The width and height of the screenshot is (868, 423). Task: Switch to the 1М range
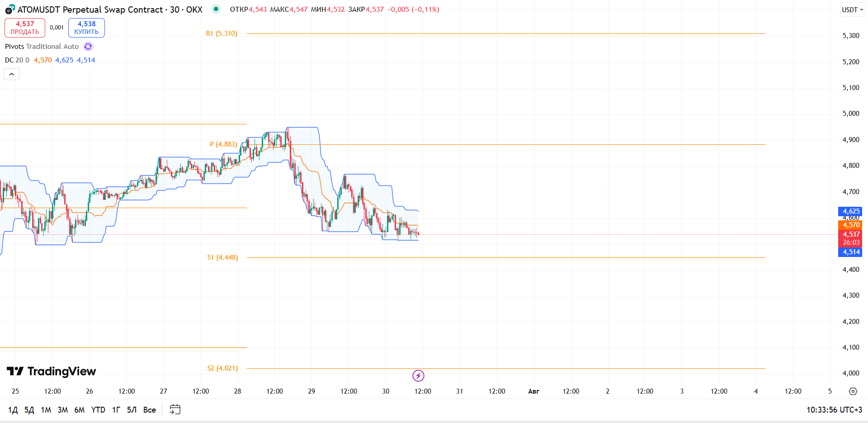[x=46, y=410]
